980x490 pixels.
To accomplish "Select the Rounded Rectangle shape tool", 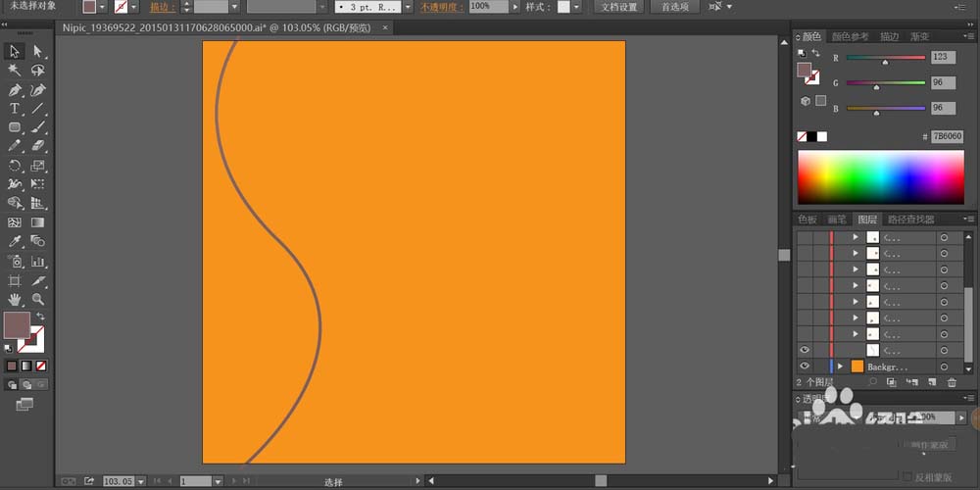I will (15, 127).
